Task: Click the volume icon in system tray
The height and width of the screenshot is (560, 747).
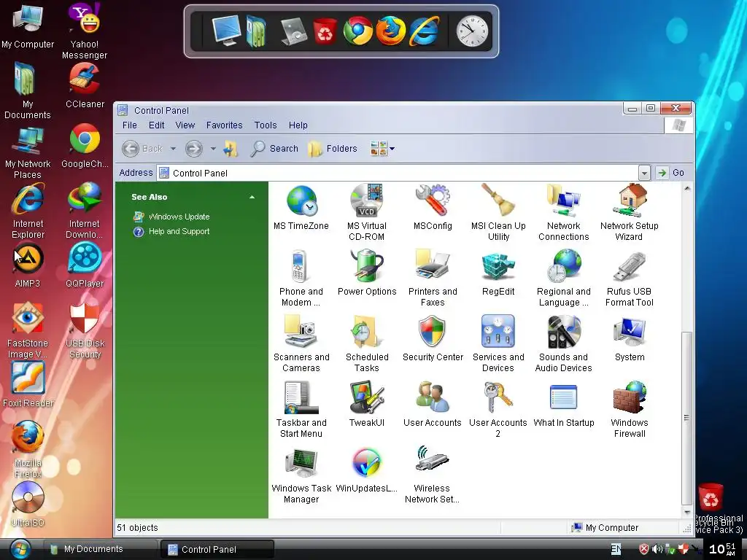Action: 657,549
